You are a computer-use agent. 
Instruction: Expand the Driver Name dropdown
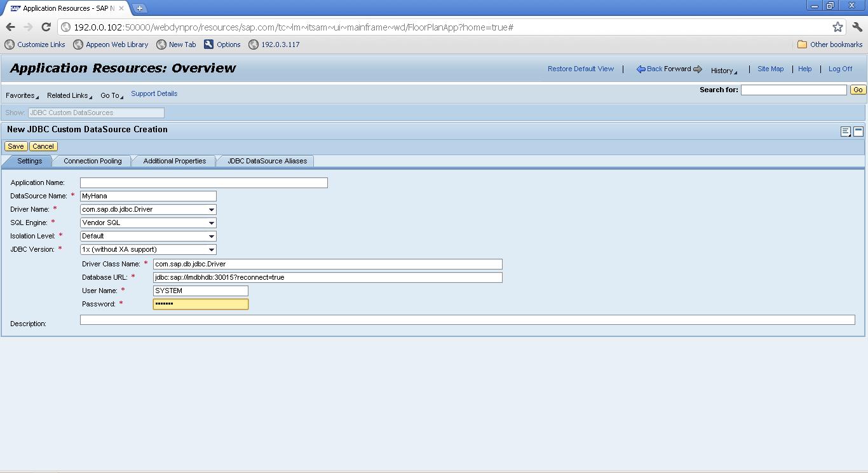[212, 209]
